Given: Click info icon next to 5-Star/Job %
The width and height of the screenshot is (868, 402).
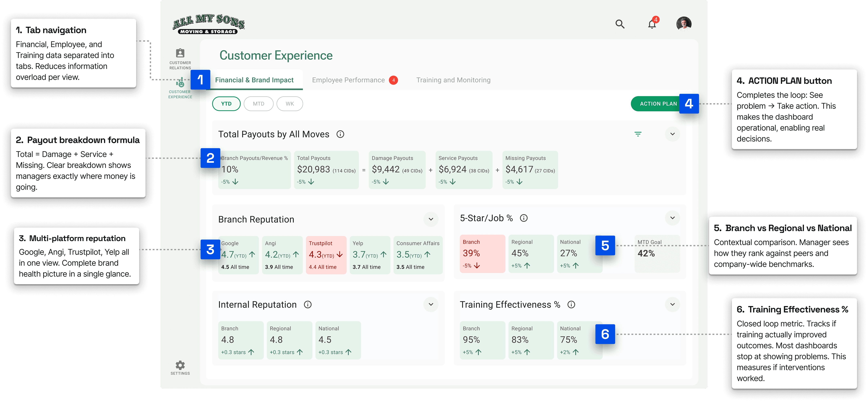Looking at the screenshot, I should [x=524, y=218].
